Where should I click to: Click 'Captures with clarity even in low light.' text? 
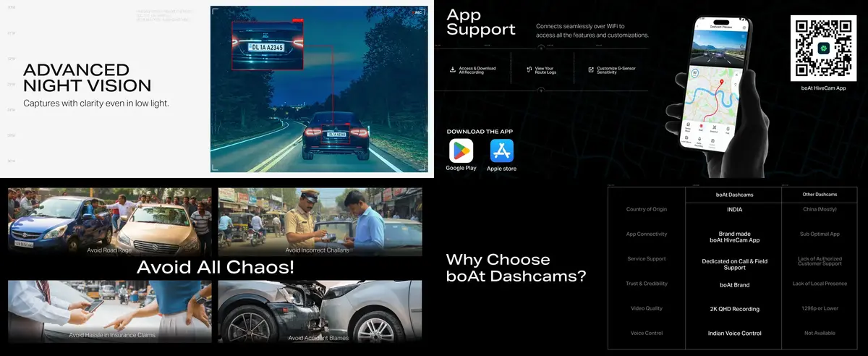pyautogui.click(x=95, y=103)
